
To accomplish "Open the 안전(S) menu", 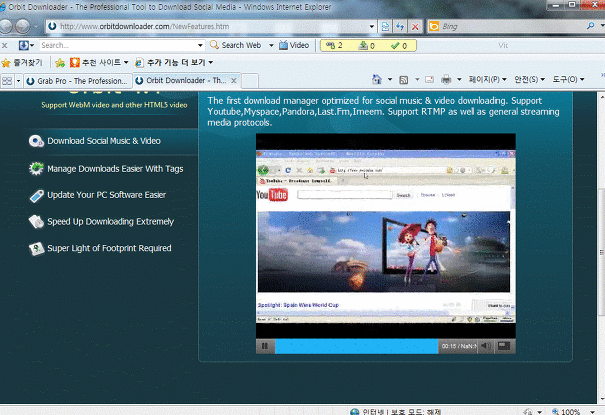I will tap(529, 79).
